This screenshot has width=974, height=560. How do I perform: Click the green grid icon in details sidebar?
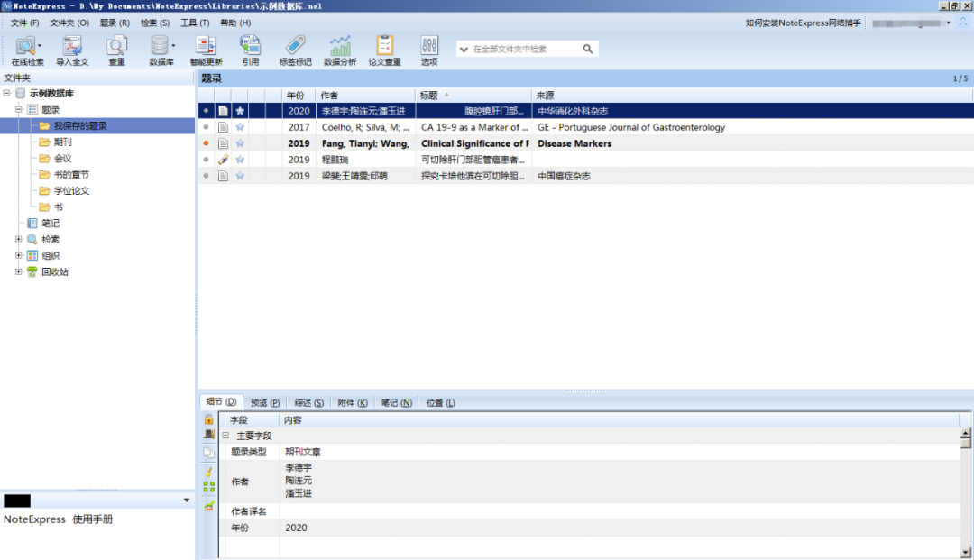[x=208, y=487]
